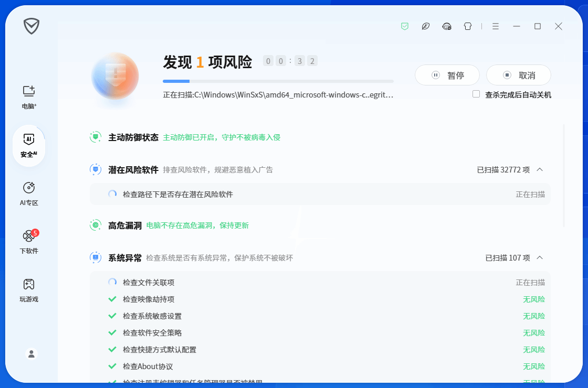This screenshot has width=588, height=388.
Task: Click the elapsed scan timer
Action: click(x=290, y=61)
